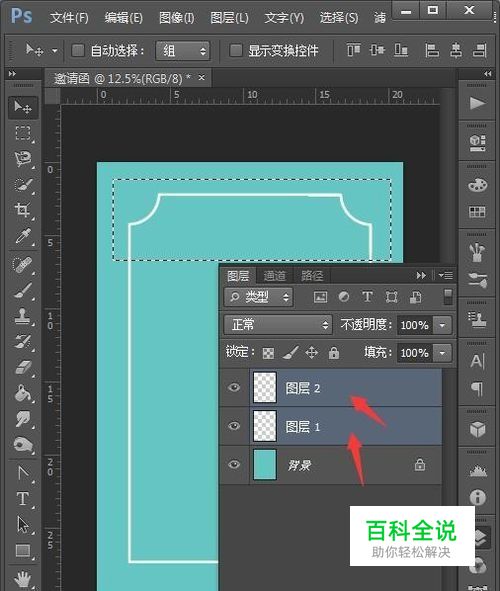The height and width of the screenshot is (591, 500).
Task: Filter layers by shape layer icon
Action: click(391, 297)
